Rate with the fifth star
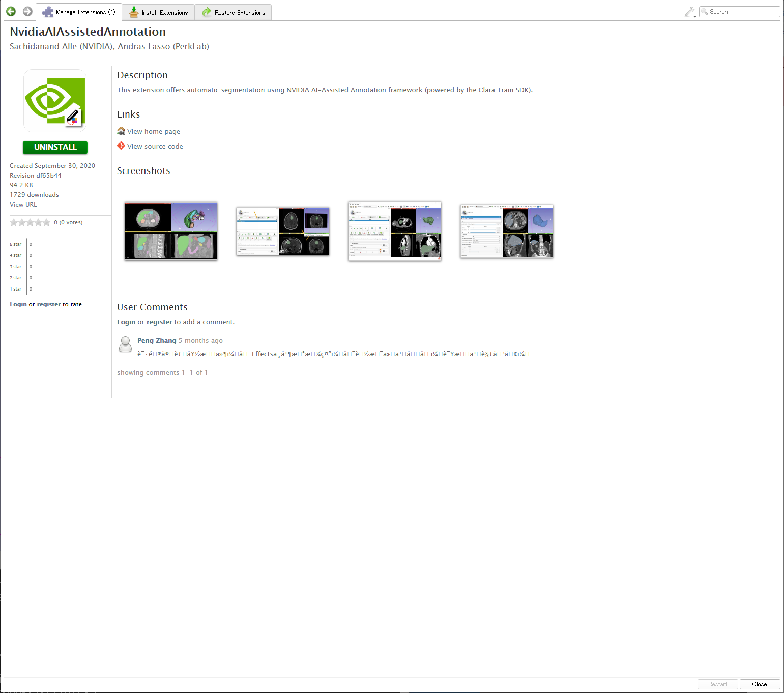Image resolution: width=784 pixels, height=693 pixels. tap(47, 222)
